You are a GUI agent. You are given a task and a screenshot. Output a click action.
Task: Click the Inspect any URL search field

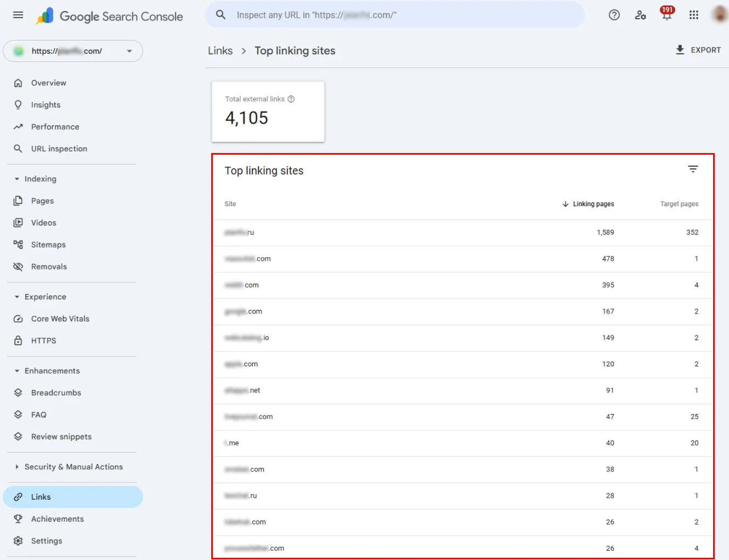(x=395, y=15)
